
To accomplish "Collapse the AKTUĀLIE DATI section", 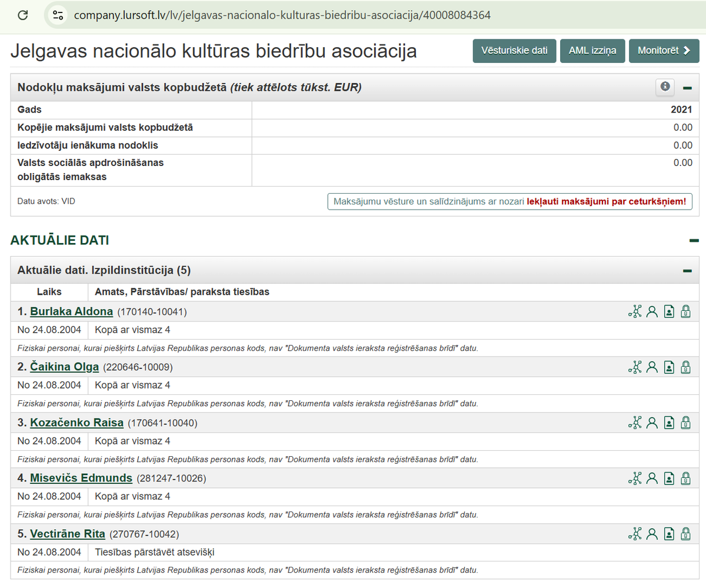I will click(x=694, y=240).
